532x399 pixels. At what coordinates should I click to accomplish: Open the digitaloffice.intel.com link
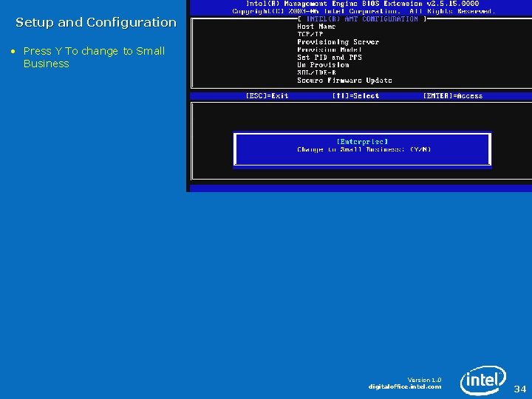tap(405, 386)
